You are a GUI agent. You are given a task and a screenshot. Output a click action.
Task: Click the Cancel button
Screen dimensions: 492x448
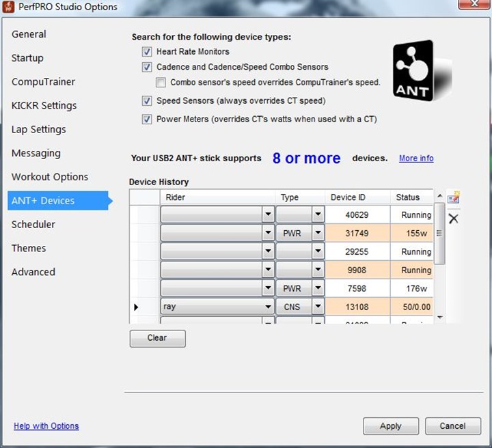(453, 426)
